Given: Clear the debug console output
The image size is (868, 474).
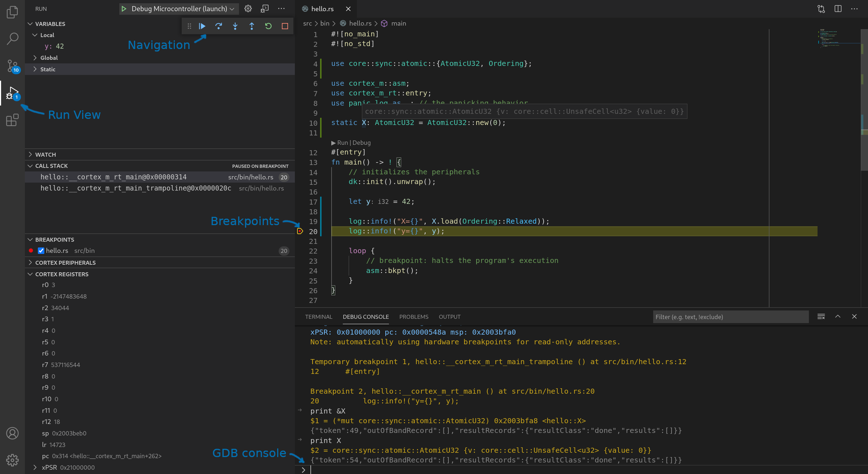Looking at the screenshot, I should (821, 317).
